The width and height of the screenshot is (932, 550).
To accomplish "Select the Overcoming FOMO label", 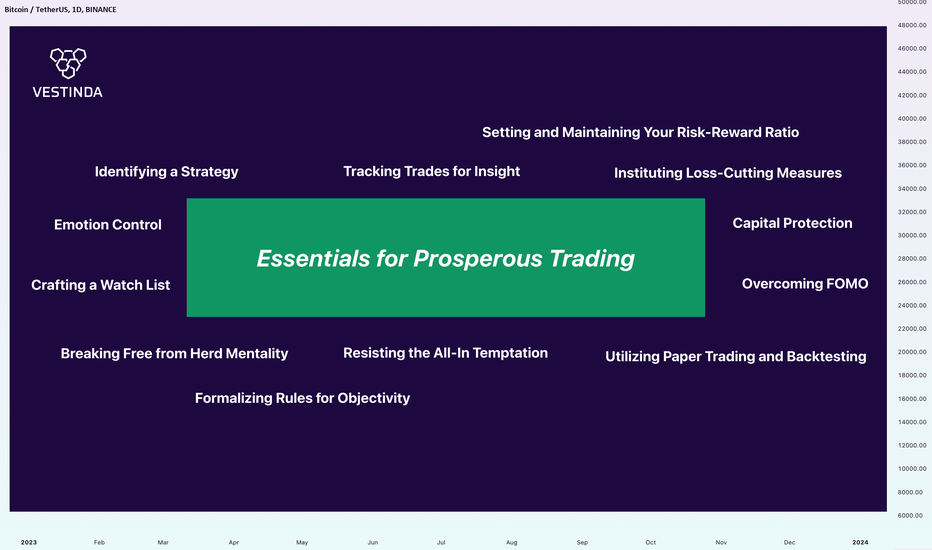I will [805, 284].
